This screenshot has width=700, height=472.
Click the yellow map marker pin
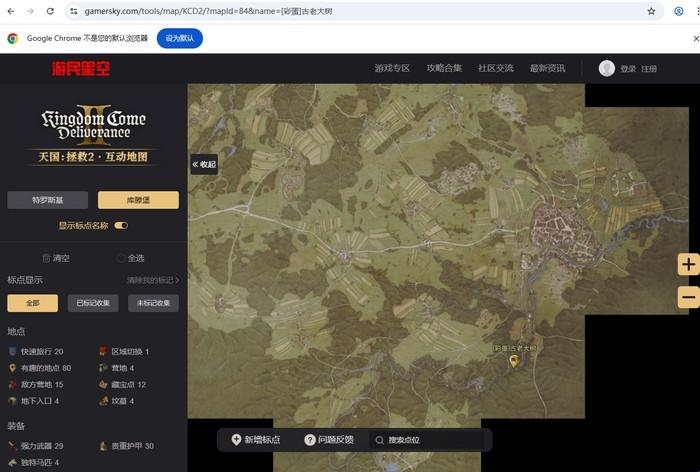[514, 361]
